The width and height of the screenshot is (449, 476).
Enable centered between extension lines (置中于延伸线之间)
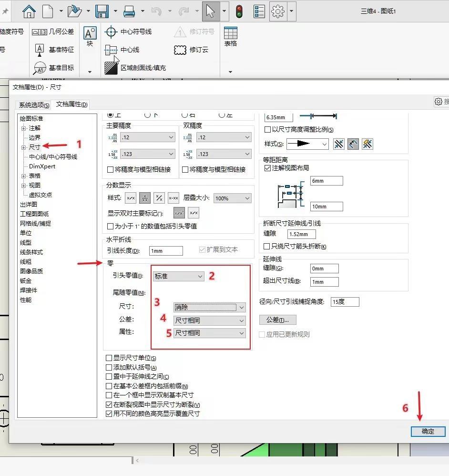click(x=109, y=377)
